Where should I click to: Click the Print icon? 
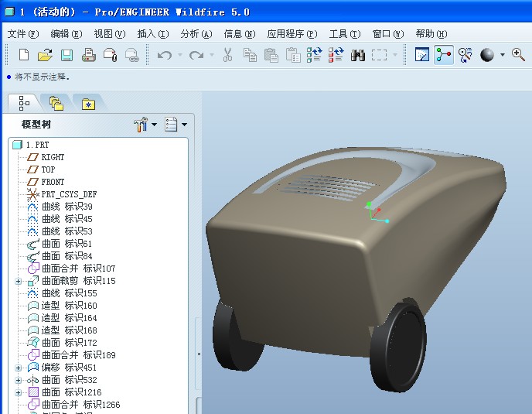click(89, 55)
